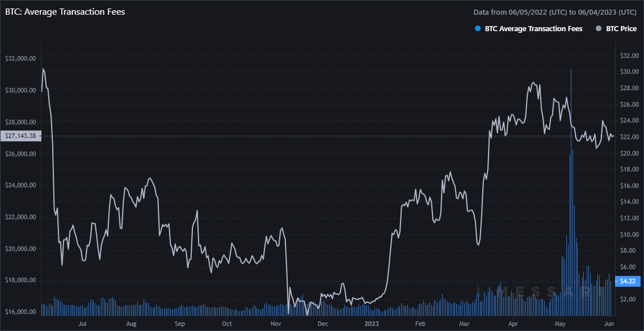This screenshot has width=644, height=331.
Task: Click the $24,000.00 left axis label
Action: [x=19, y=185]
